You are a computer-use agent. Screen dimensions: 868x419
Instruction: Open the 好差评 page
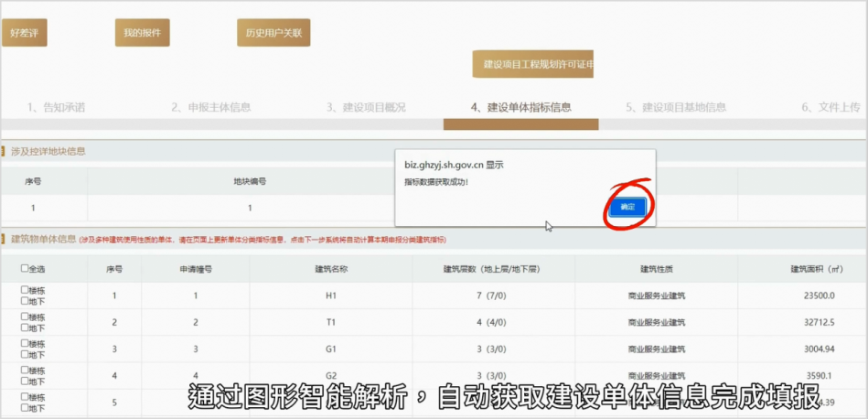(x=23, y=33)
